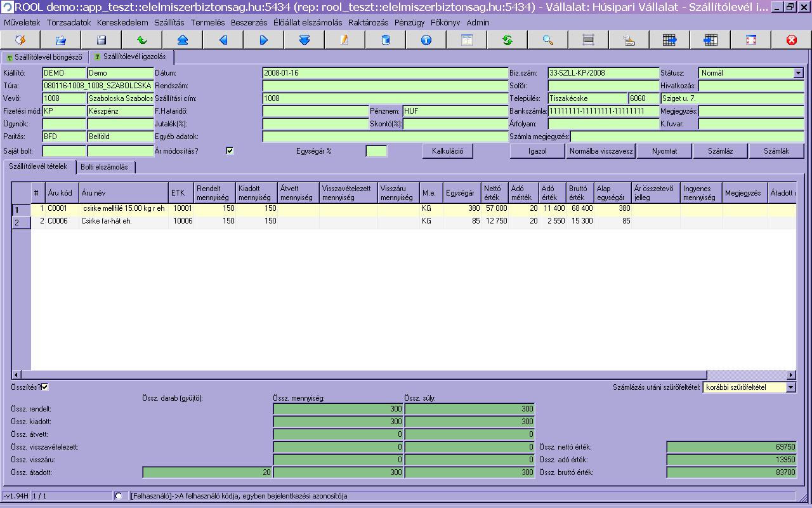This screenshot has height=508, width=812.
Task: Go to previous record with left arrow
Action: (x=223, y=40)
